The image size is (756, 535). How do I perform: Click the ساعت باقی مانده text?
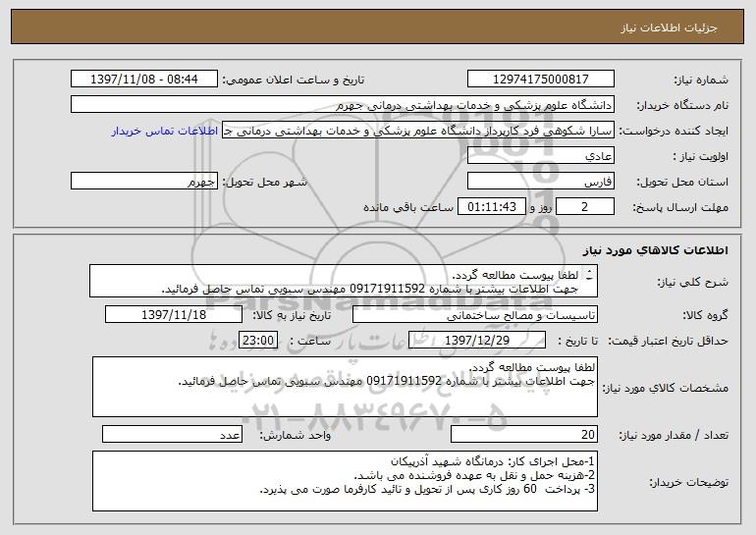(x=408, y=208)
